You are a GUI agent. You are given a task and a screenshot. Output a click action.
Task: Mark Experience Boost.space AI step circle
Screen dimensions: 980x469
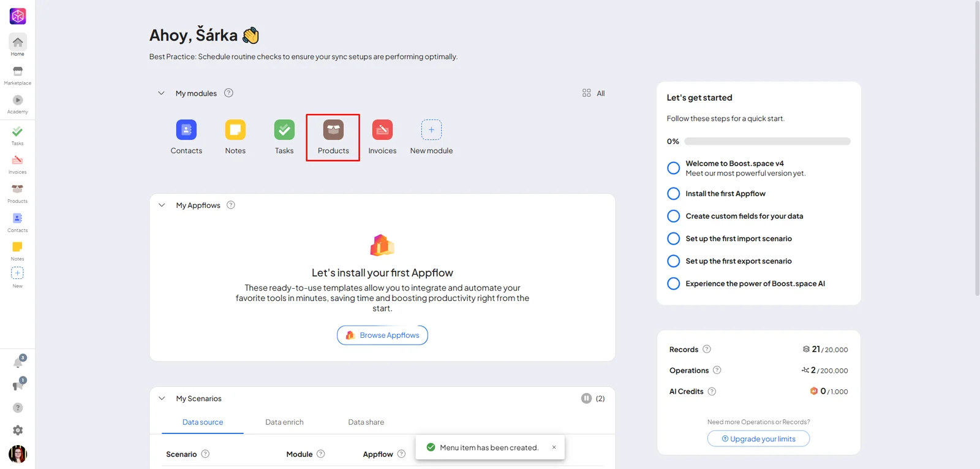tap(673, 283)
